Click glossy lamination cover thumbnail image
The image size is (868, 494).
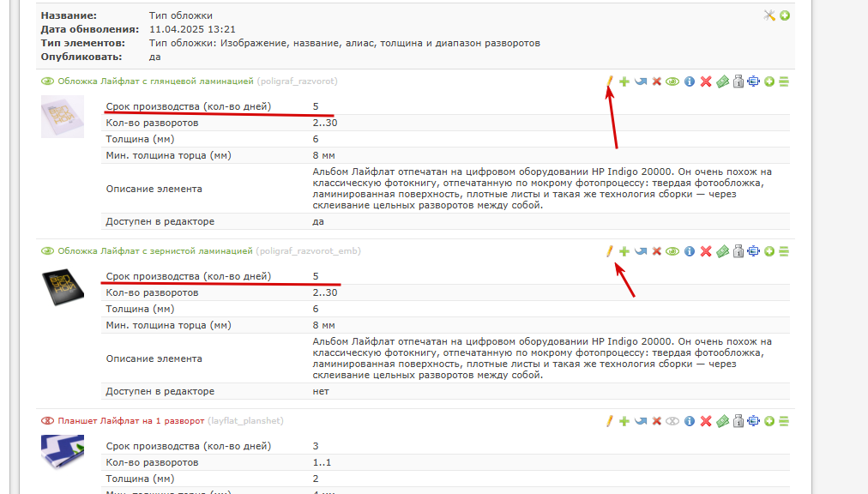pyautogui.click(x=63, y=117)
